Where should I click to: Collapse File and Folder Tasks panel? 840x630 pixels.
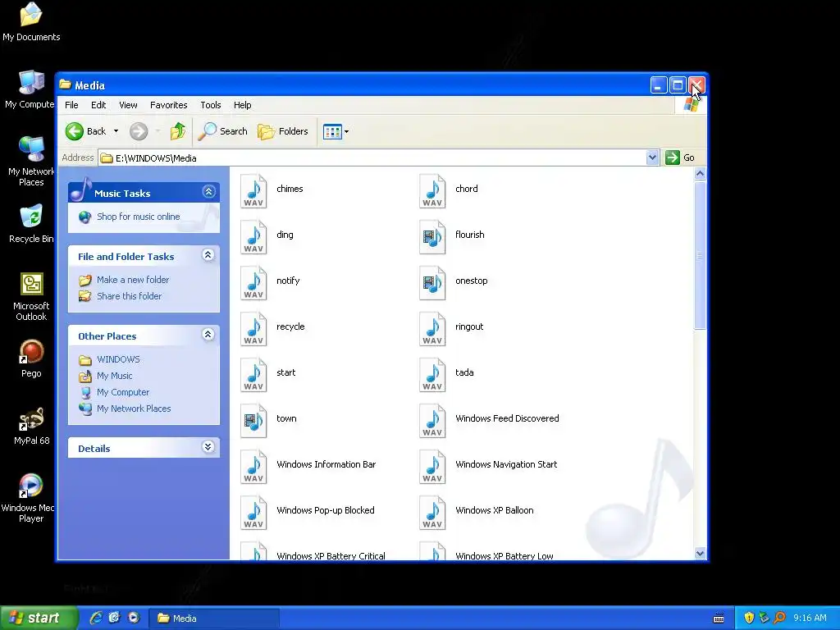click(x=208, y=255)
